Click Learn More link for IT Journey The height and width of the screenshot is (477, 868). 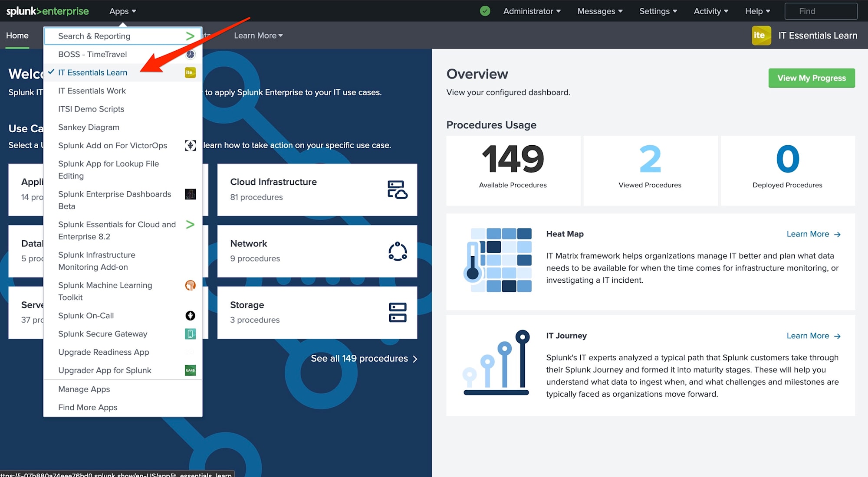pyautogui.click(x=814, y=336)
